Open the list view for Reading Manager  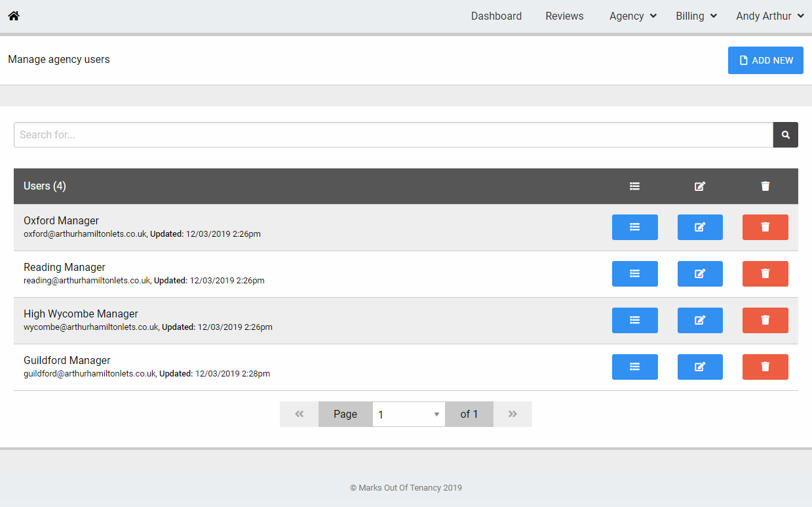tap(634, 274)
